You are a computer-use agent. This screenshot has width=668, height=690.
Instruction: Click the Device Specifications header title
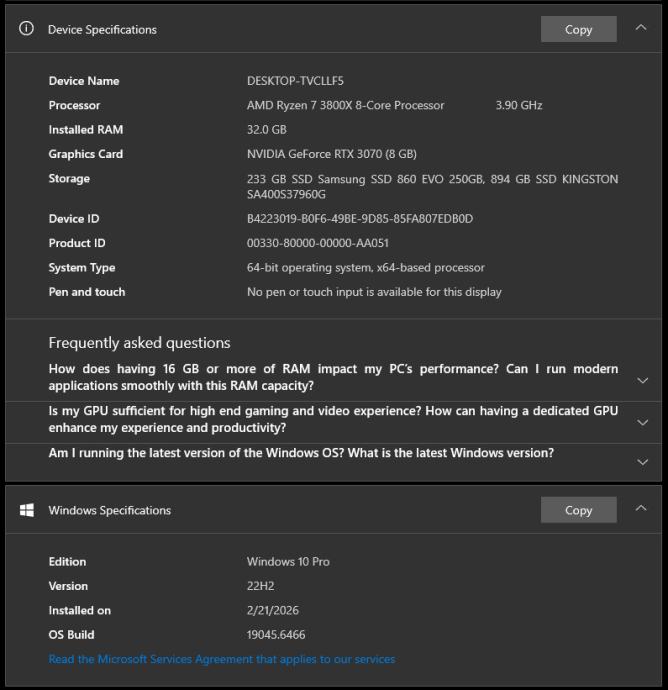(x=102, y=30)
